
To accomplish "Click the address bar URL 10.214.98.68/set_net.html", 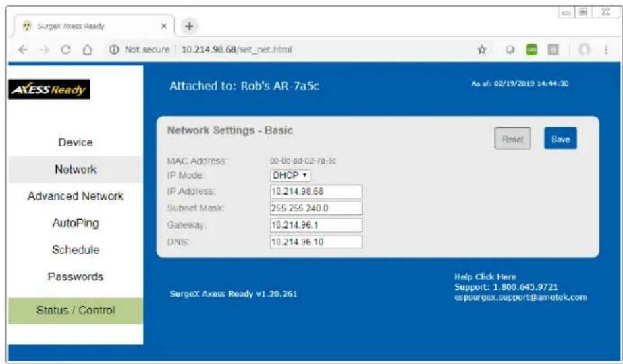I will pyautogui.click(x=236, y=50).
